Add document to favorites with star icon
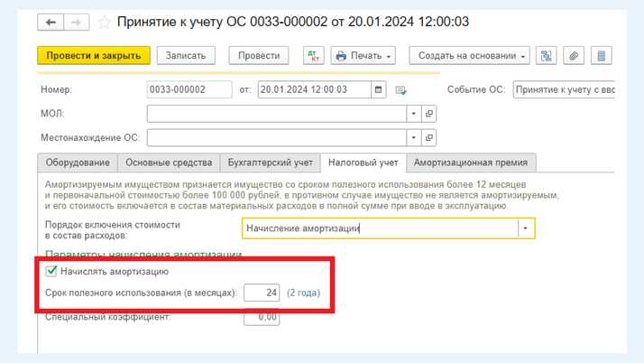Screen dimensions: 644x363 104,23
